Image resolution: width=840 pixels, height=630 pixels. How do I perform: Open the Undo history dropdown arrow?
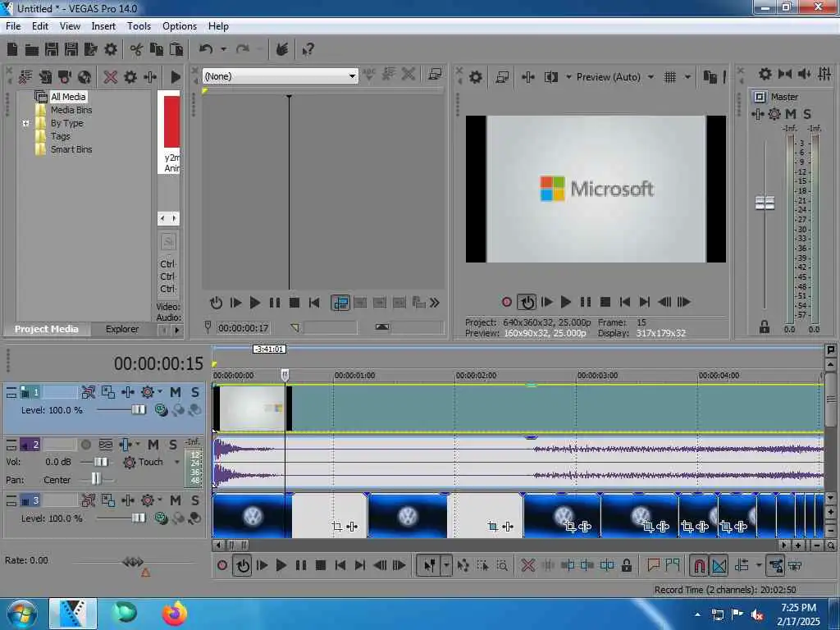[223, 50]
